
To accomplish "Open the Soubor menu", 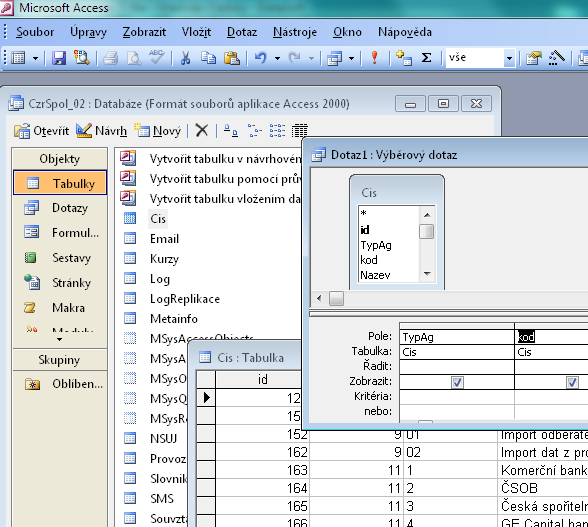I will [x=35, y=32].
